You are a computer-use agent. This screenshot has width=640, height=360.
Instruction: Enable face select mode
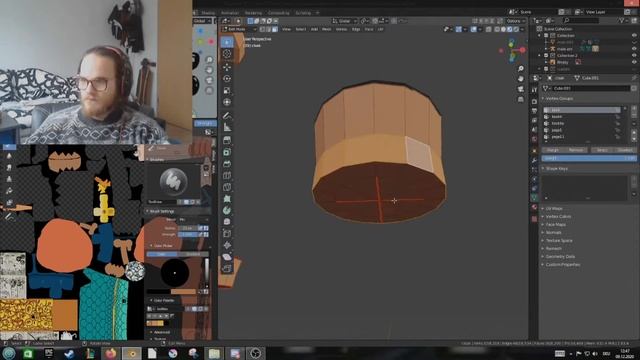coord(274,29)
